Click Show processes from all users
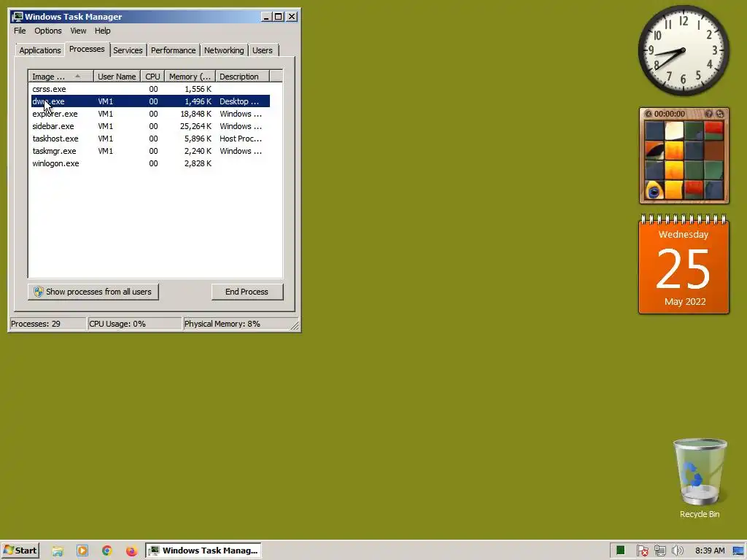Screen dimensions: 747x560 point(93,292)
